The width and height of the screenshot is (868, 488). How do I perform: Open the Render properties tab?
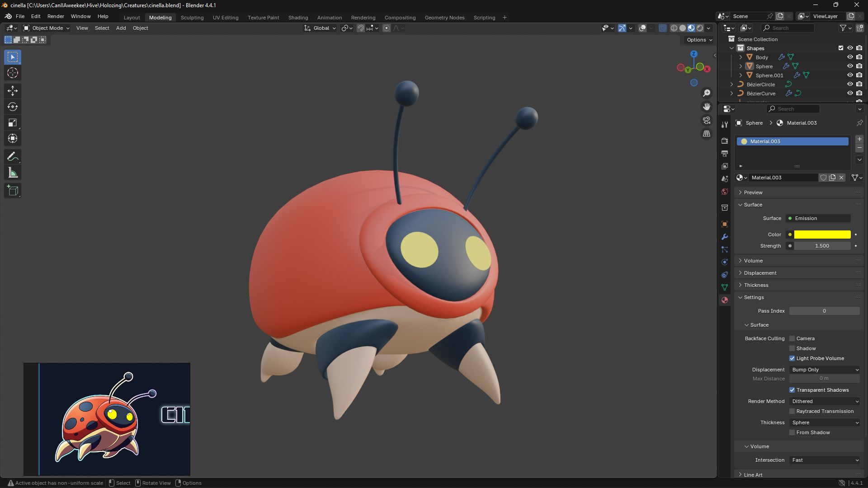[725, 141]
